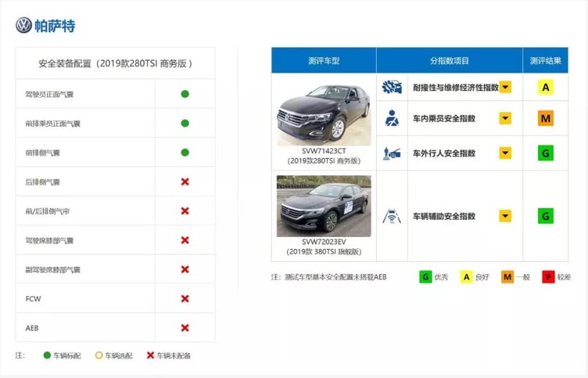Click the 测评车型 column header
588x378 pixels.
click(324, 60)
